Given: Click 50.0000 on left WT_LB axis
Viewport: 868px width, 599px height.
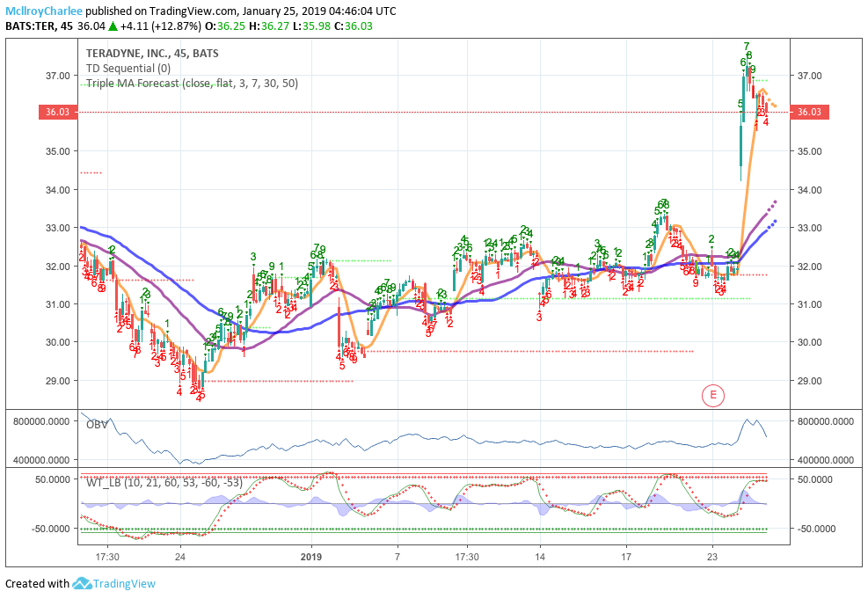Looking at the screenshot, I should click(53, 479).
